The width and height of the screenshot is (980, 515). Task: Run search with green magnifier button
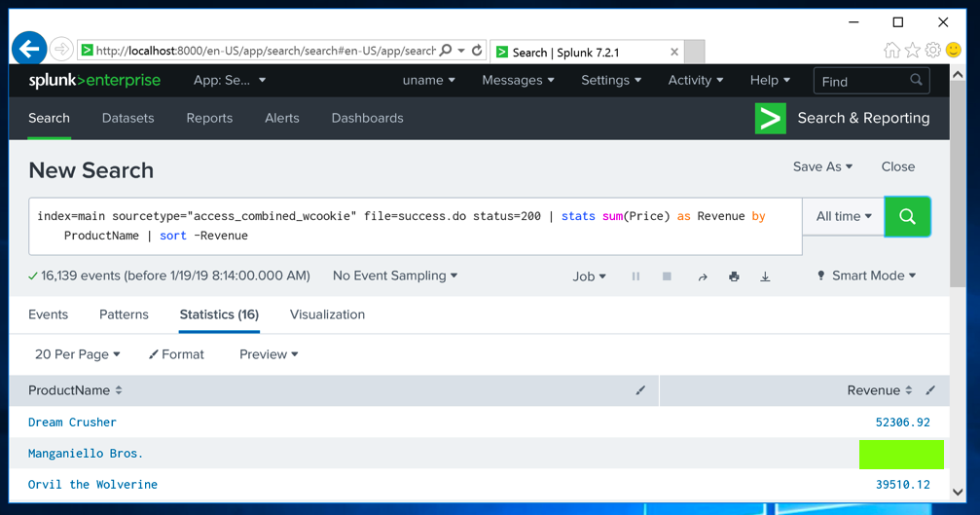[908, 216]
